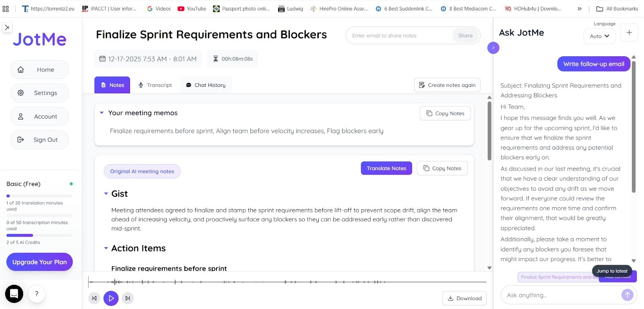Click the duration hourglass chip

click(233, 59)
